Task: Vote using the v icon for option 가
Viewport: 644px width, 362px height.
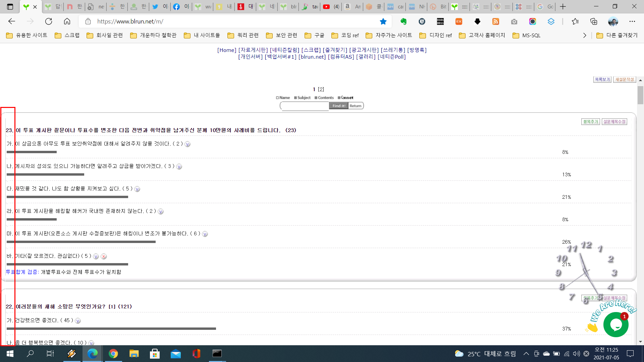Action: (x=187, y=144)
